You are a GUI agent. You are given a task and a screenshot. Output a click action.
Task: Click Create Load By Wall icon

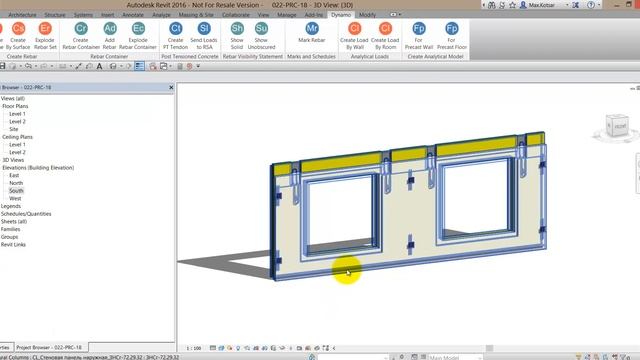[x=354, y=29]
